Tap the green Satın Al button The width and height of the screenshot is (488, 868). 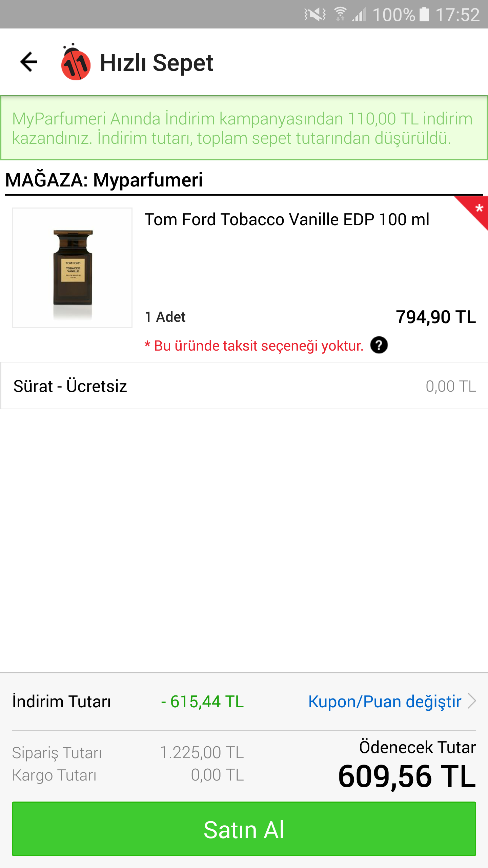[244, 829]
